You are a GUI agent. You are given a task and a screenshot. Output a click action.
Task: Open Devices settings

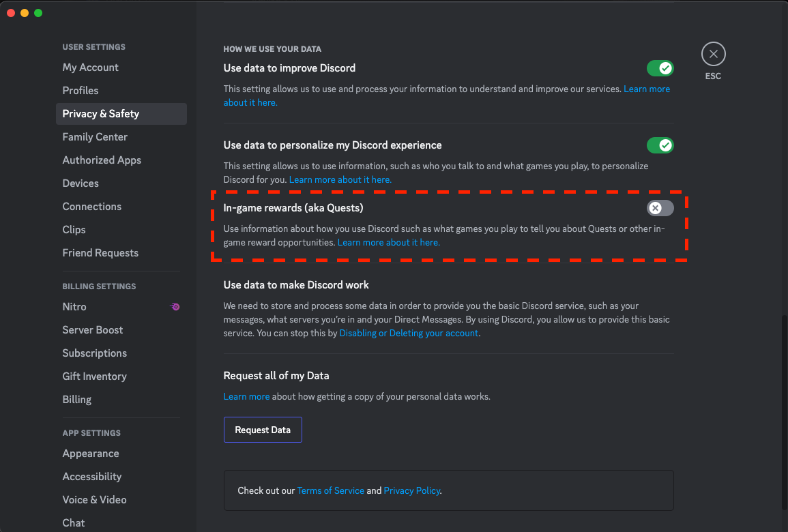pyautogui.click(x=80, y=183)
